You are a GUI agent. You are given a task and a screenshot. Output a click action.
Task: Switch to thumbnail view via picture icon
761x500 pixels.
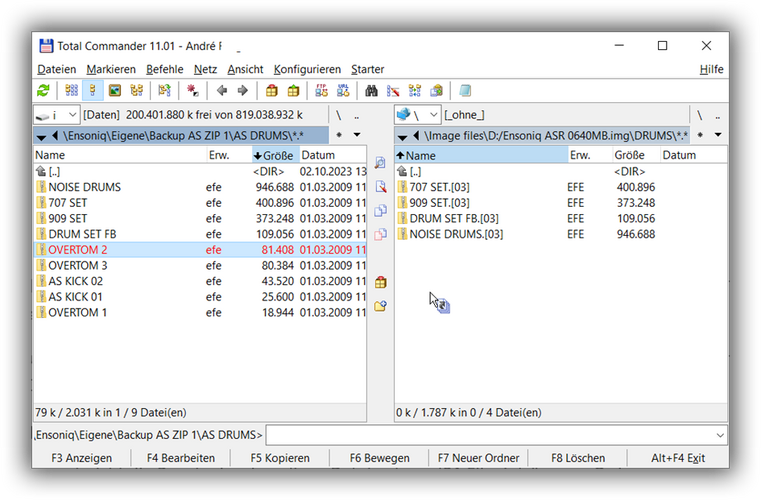(x=115, y=91)
